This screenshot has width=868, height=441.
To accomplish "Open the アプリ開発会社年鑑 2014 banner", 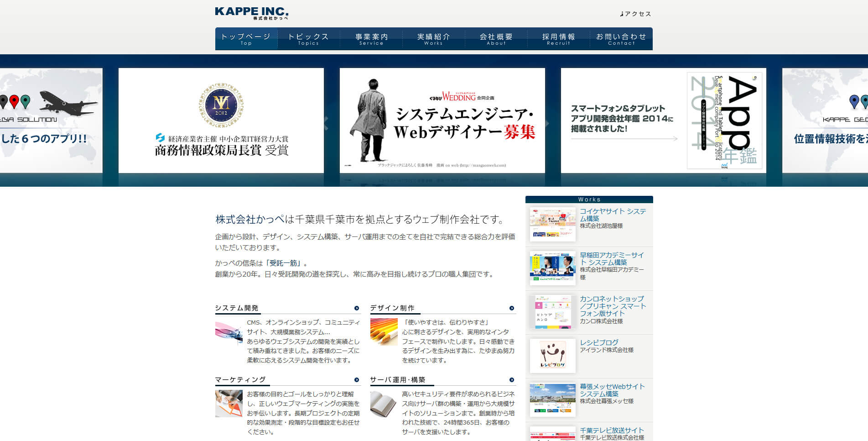I will (x=664, y=121).
